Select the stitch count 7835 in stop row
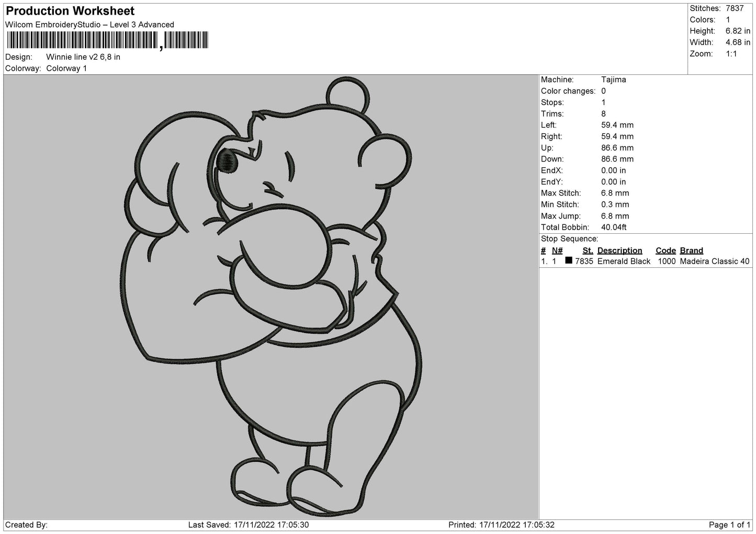Viewport: 756px width, 534px height. (584, 262)
